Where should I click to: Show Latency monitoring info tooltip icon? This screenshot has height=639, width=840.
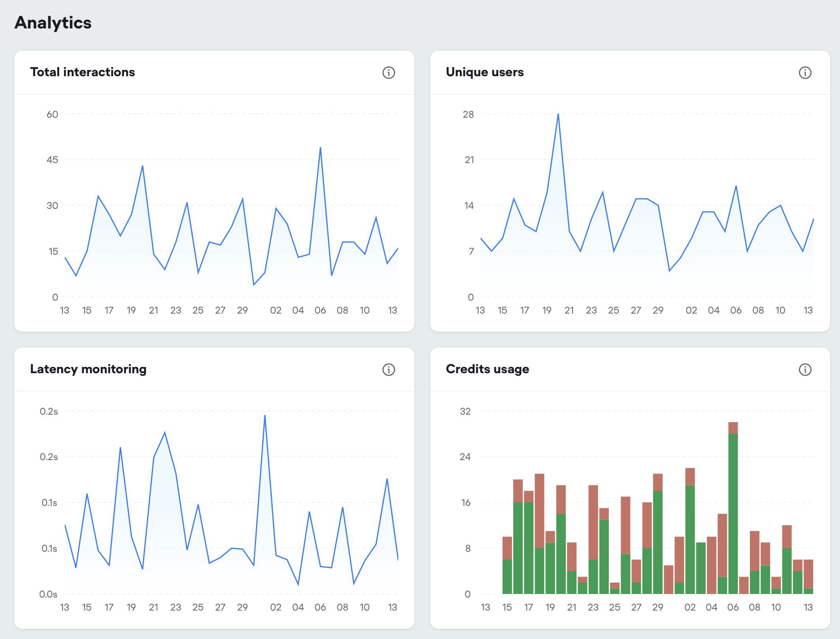click(x=388, y=370)
